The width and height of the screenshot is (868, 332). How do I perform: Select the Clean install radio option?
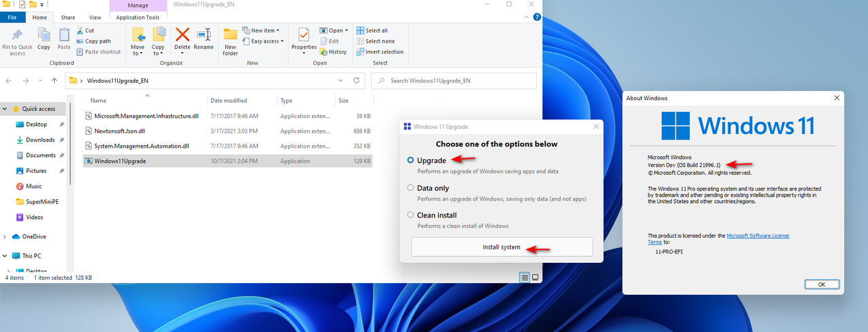(x=410, y=215)
